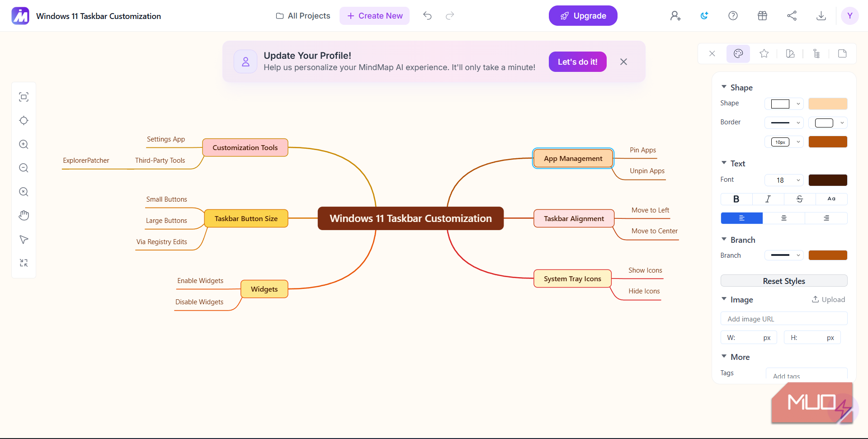The width and height of the screenshot is (868, 439).
Task: Click the Upgrade button
Action: 583,16
